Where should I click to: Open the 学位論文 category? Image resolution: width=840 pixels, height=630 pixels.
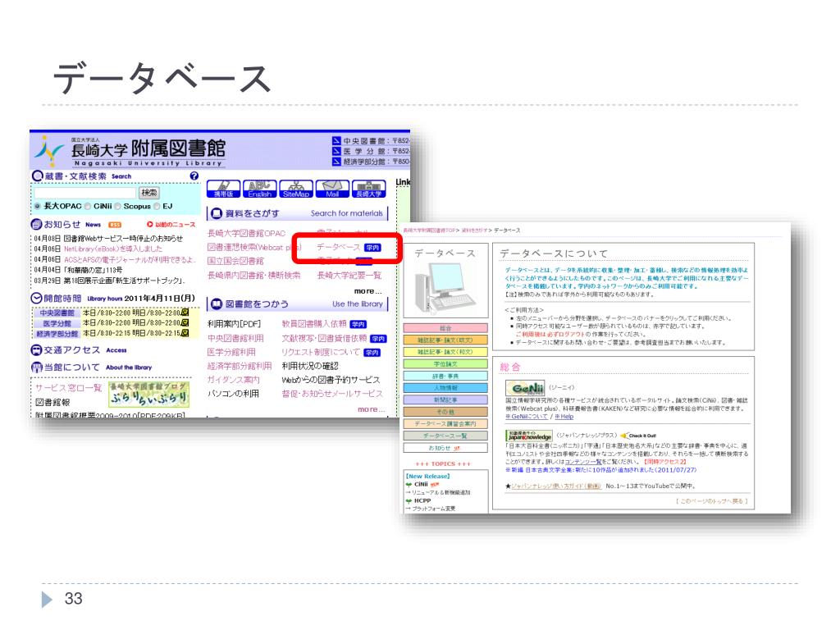(445, 363)
